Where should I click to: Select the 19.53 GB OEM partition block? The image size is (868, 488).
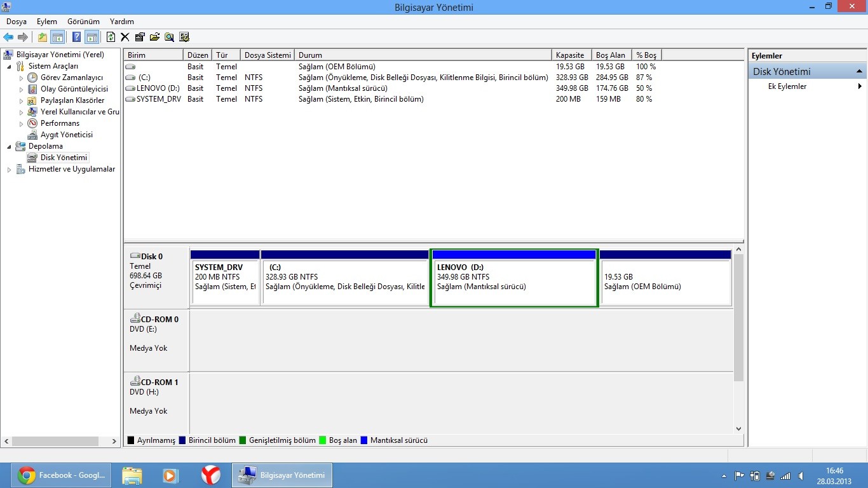click(x=665, y=278)
